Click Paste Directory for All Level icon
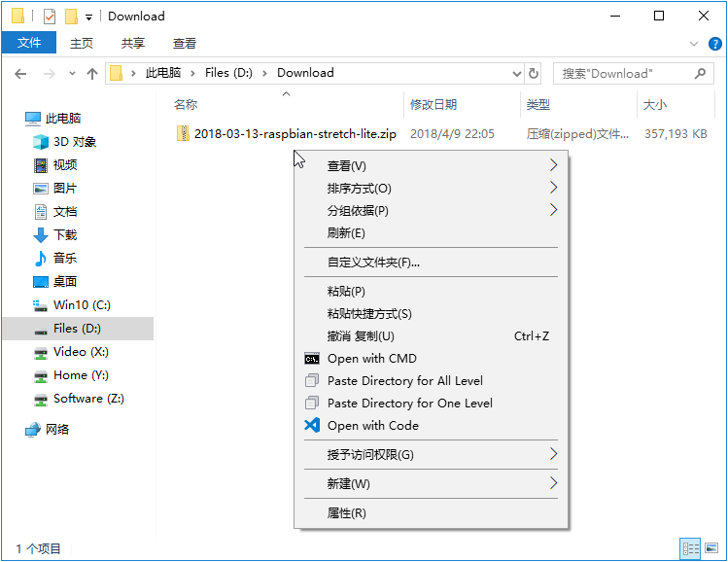Screen dimensions: 728x562 pos(312,381)
